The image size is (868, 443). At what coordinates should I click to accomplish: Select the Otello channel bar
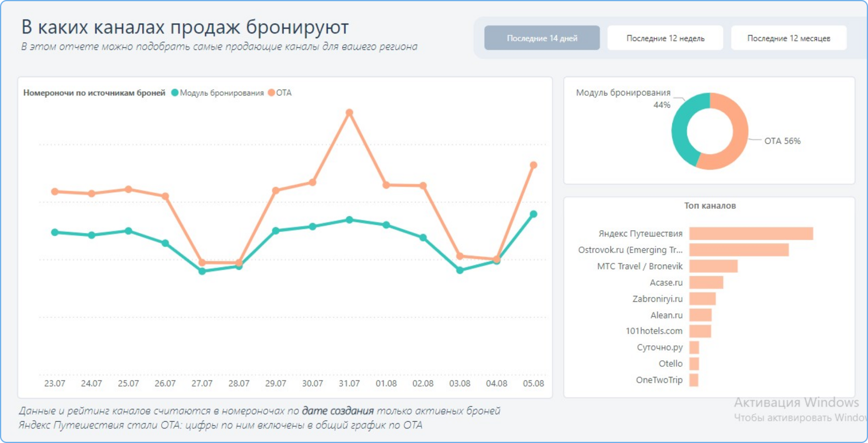click(694, 363)
